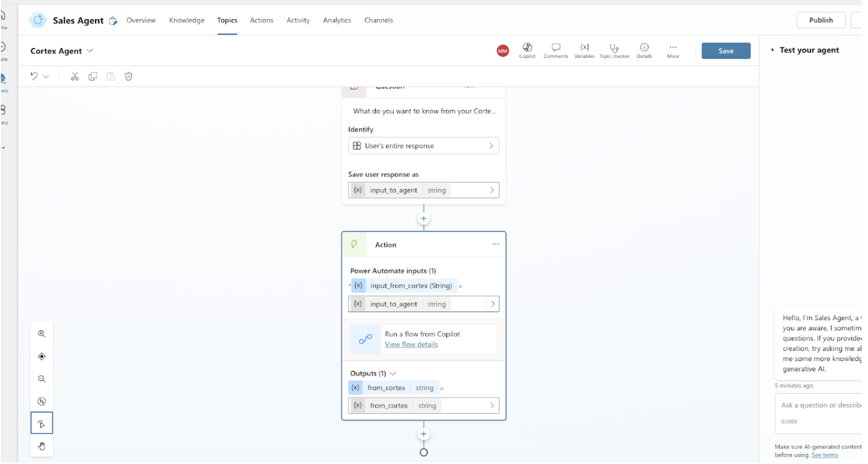Open the See terms link

(x=825, y=455)
